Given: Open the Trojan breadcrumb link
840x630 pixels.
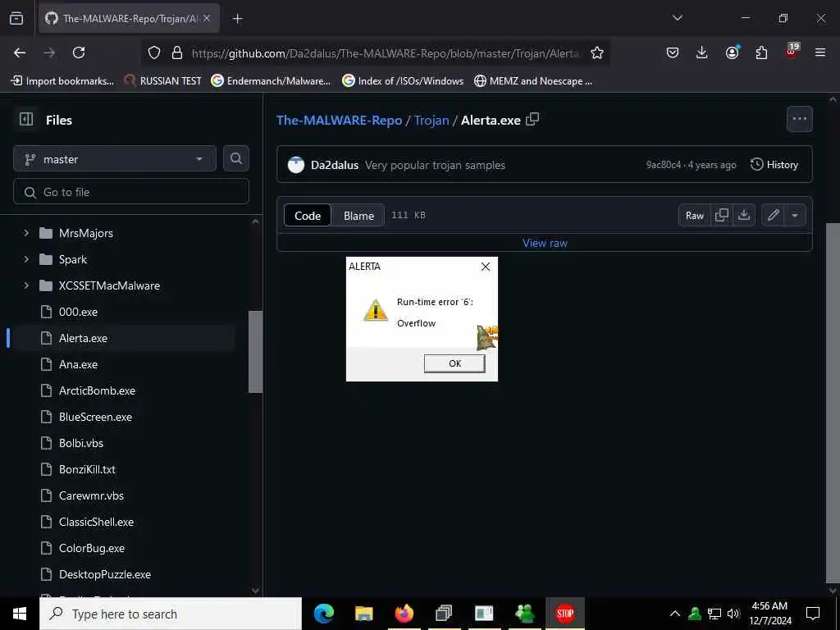Looking at the screenshot, I should (431, 120).
